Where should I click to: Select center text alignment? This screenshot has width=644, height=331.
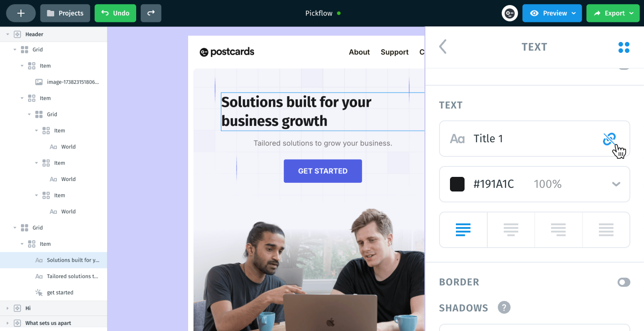(x=511, y=229)
